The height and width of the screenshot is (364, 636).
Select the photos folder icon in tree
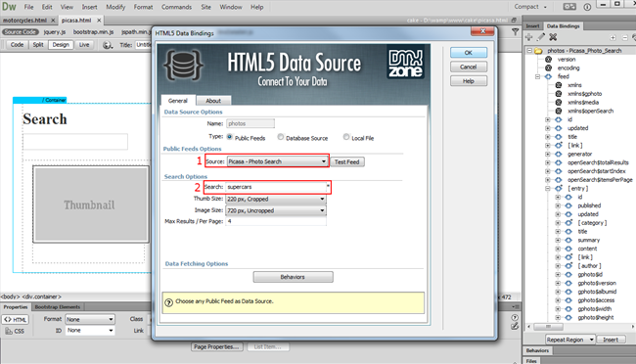pos(539,51)
